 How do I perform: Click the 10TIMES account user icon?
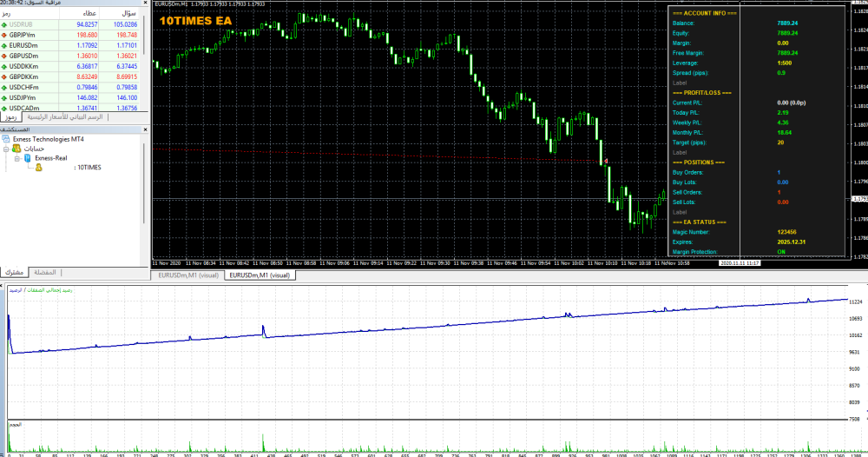[x=40, y=168]
